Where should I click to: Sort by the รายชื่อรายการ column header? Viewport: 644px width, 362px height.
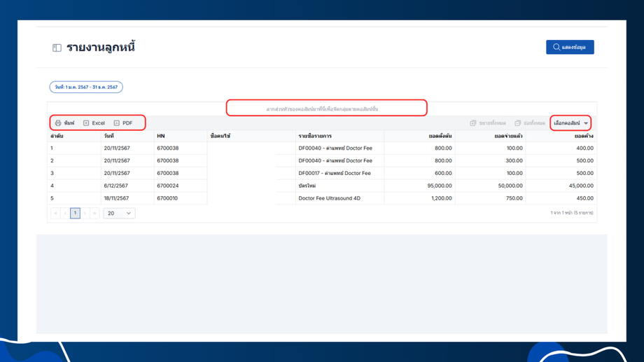[x=339, y=136]
